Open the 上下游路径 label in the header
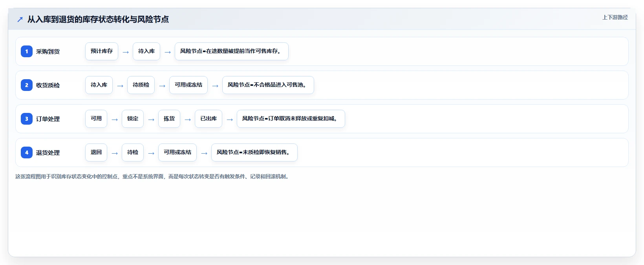This screenshot has height=265, width=644. pos(615,17)
